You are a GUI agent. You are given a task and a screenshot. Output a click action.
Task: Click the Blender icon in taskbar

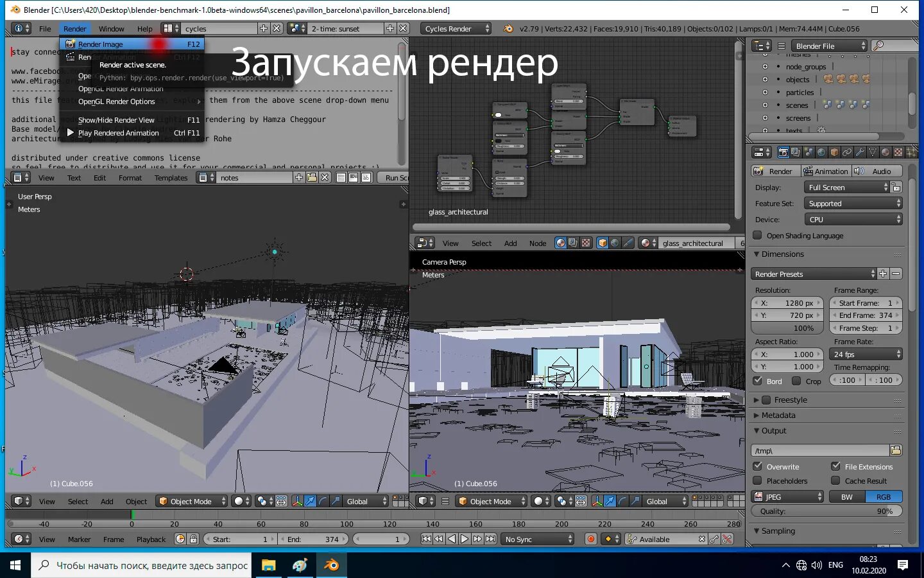point(331,565)
